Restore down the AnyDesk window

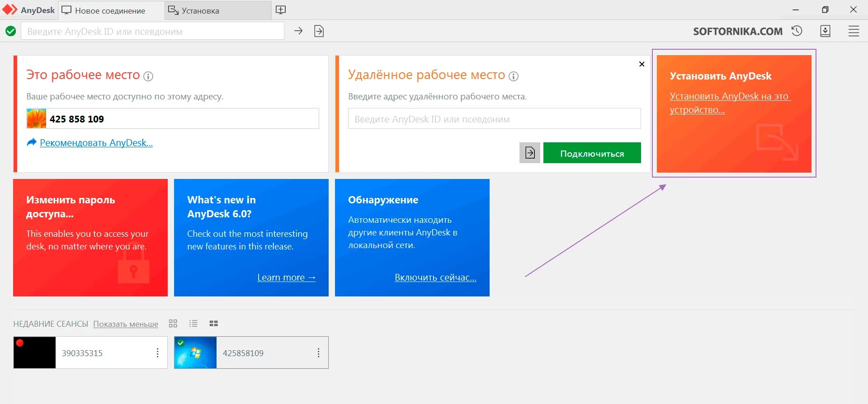(x=825, y=10)
